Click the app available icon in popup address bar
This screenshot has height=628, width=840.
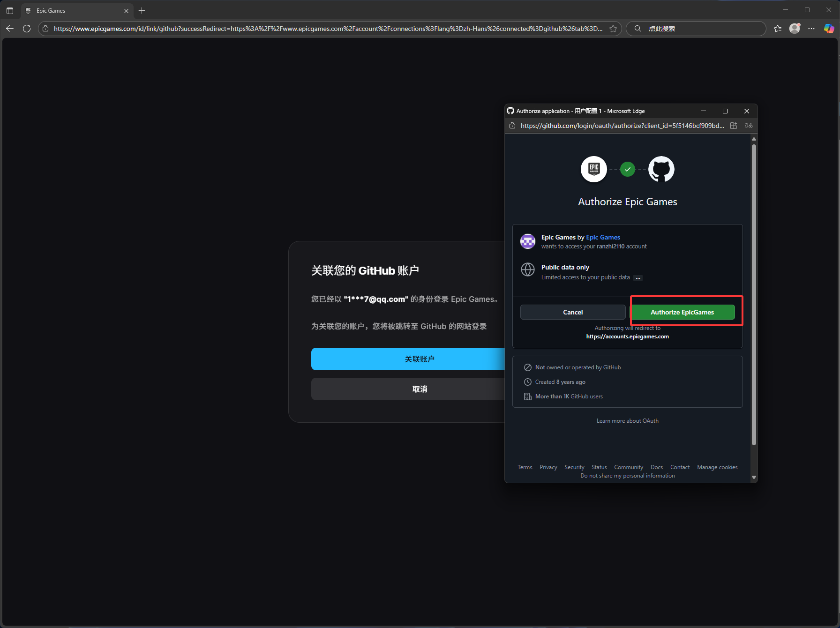coord(734,126)
